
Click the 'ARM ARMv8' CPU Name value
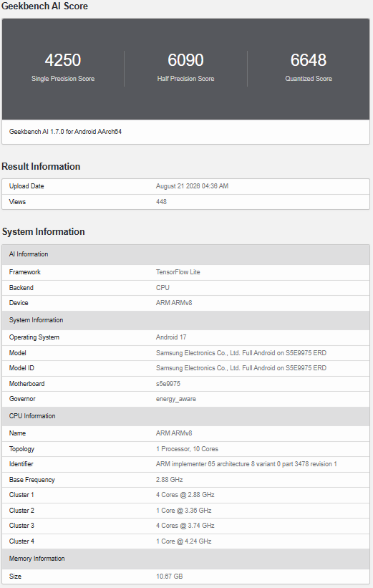pos(174,433)
